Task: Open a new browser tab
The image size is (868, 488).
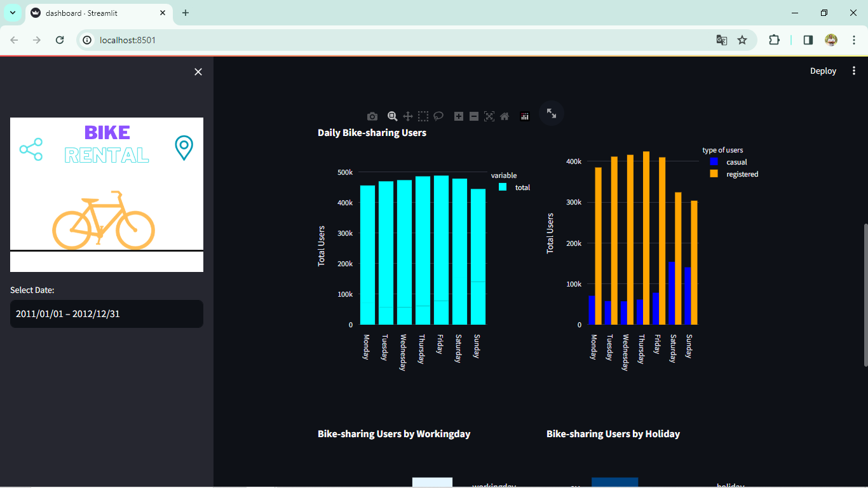Action: [x=186, y=13]
